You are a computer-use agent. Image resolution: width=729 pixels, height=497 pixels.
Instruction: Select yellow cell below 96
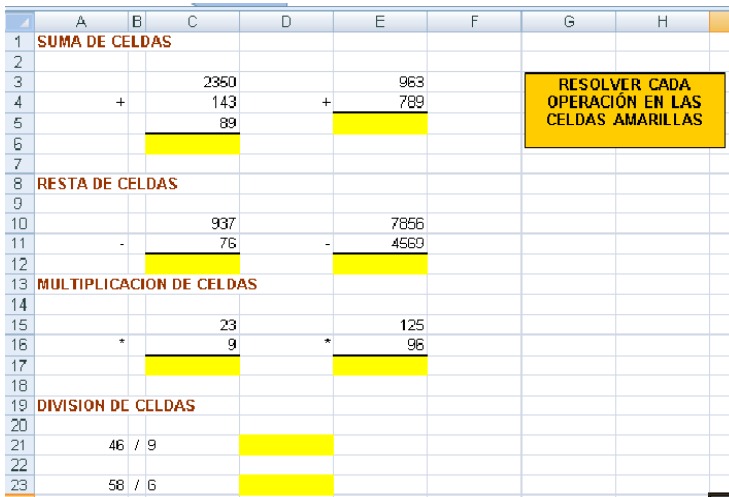click(x=379, y=365)
